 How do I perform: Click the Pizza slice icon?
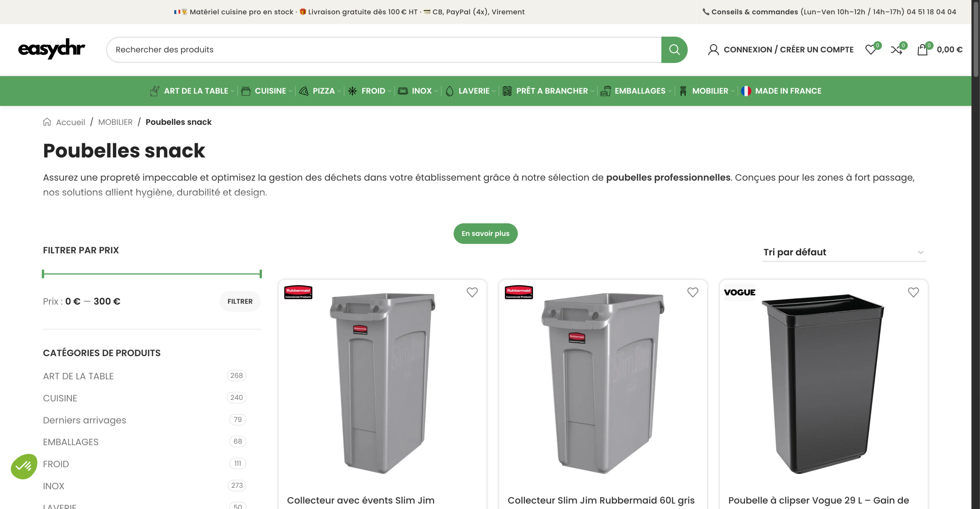[304, 91]
